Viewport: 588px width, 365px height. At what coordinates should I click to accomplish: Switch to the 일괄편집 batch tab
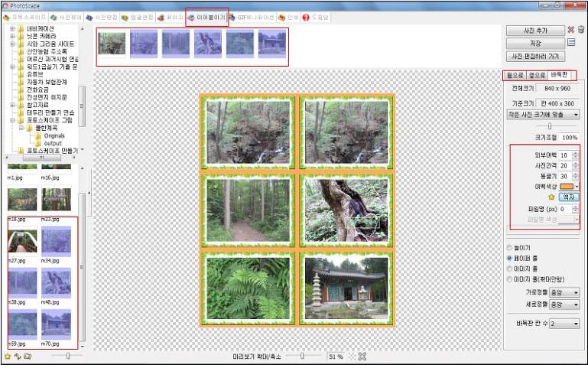tap(137, 18)
